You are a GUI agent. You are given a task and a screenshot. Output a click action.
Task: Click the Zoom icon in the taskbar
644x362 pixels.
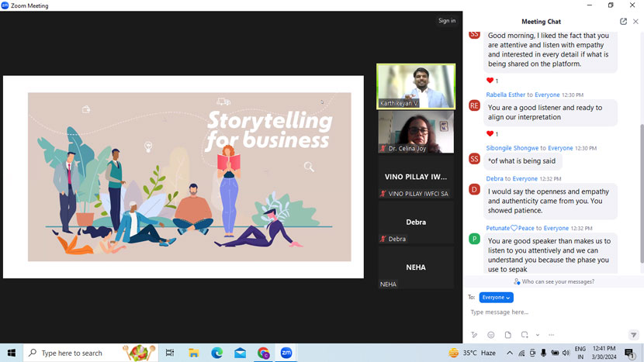286,353
